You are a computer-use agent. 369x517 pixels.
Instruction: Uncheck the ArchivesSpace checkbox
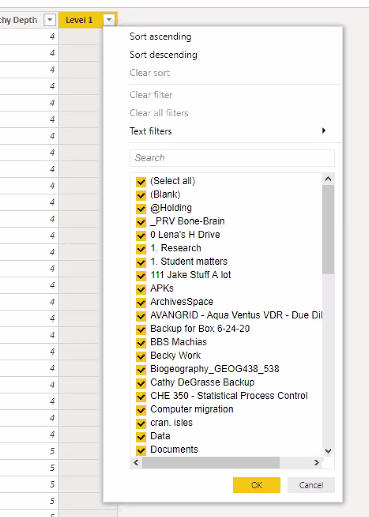coord(141,302)
